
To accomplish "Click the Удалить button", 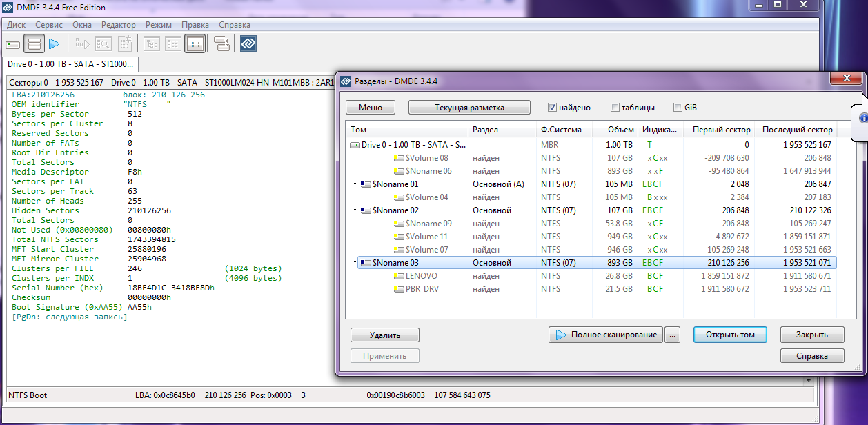I will tap(385, 335).
